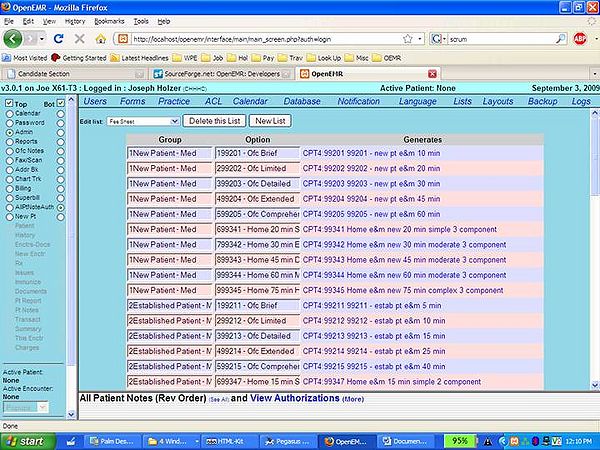
Task: Open the Edit list dropdown showing Fee Sheet
Action: [x=143, y=120]
